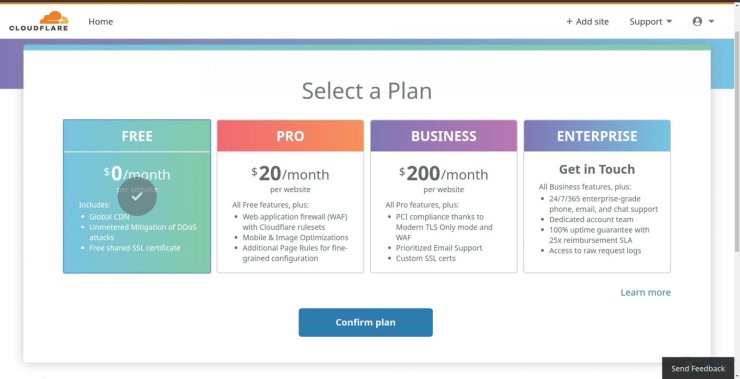Click the $0/month Free plan price

point(137,174)
